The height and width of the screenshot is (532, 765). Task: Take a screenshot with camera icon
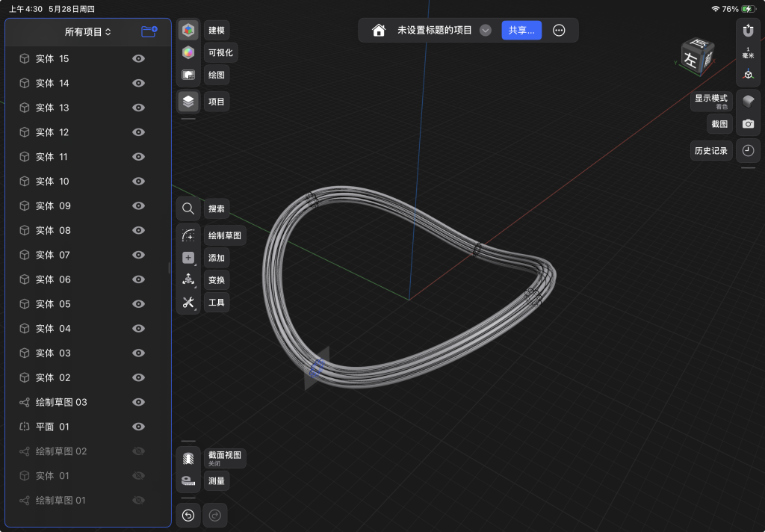click(748, 124)
